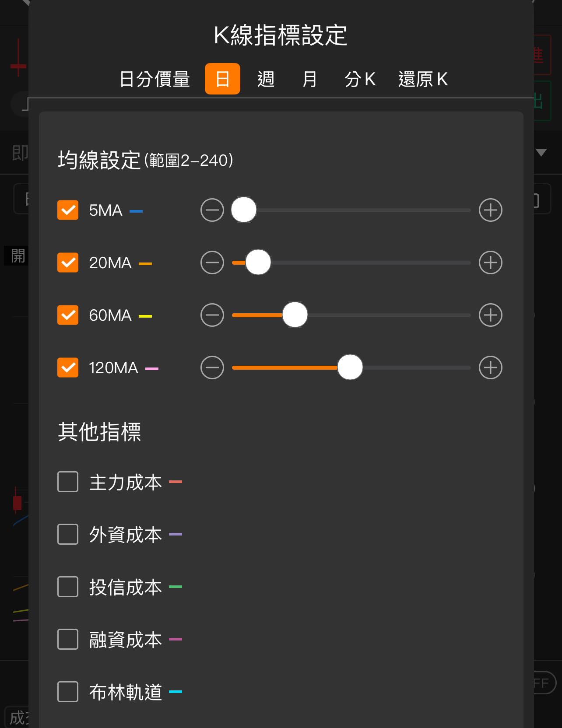This screenshot has width=562, height=728.
Task: Switch to the 週 tab
Action: point(265,79)
